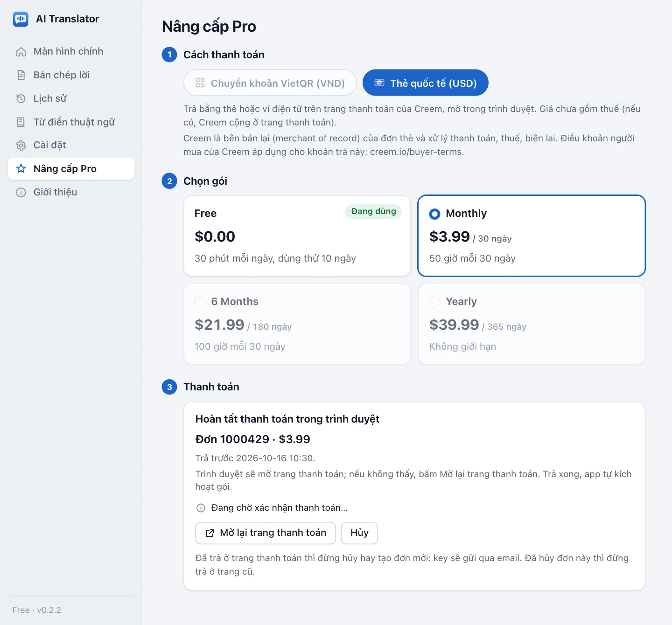Click the book icon beside Từ điển thuật ngữ
This screenshot has width=672, height=625.
tap(21, 122)
